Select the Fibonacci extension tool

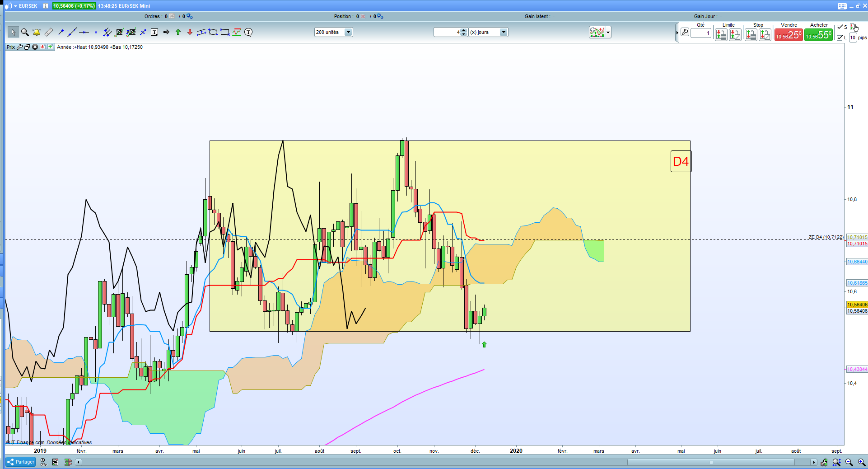click(x=131, y=32)
